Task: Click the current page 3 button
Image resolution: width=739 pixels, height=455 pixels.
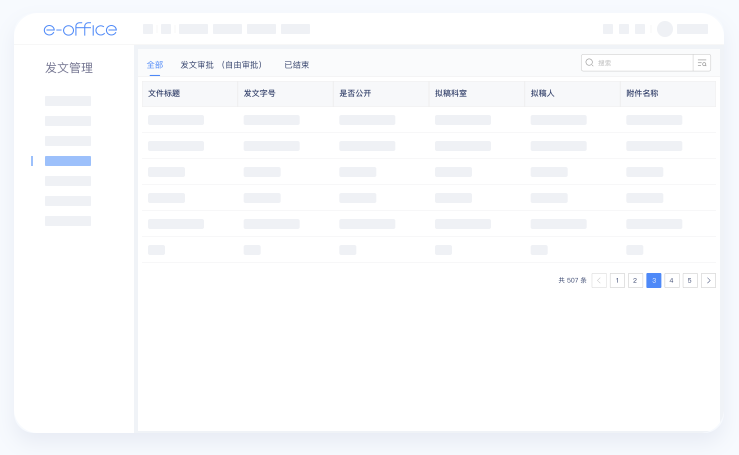Action: pyautogui.click(x=654, y=281)
